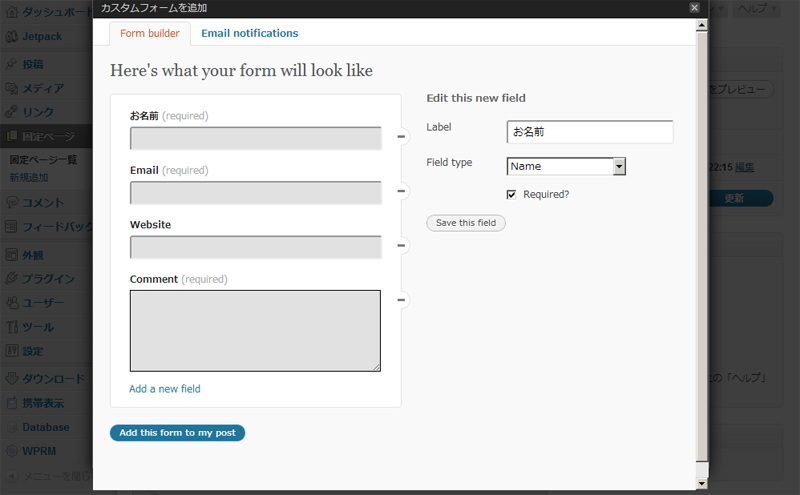This screenshot has height=495, width=800.
Task: Click Save this field button
Action: coord(466,223)
